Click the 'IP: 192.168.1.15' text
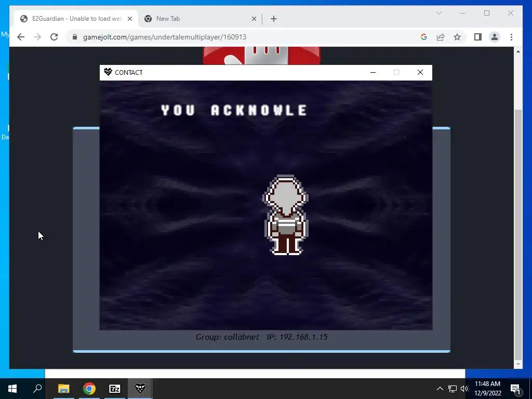This screenshot has width=532, height=399. tap(297, 337)
